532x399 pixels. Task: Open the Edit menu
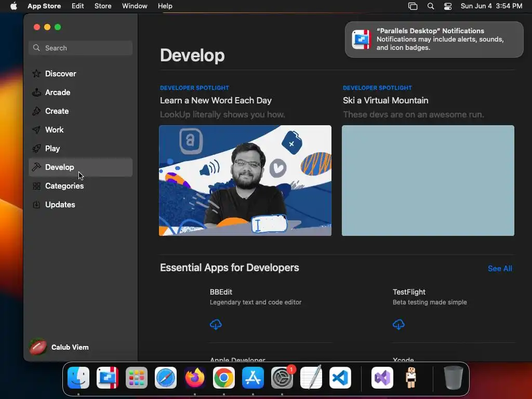coord(78,6)
